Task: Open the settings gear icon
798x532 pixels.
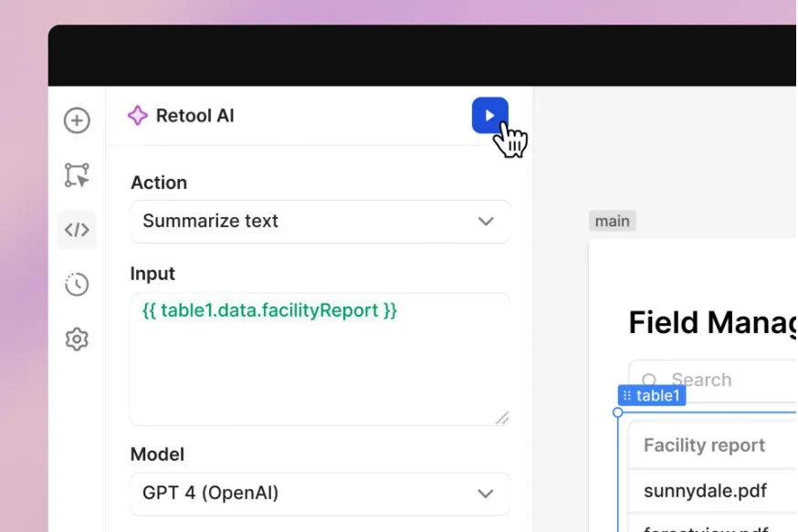Action: click(x=77, y=339)
